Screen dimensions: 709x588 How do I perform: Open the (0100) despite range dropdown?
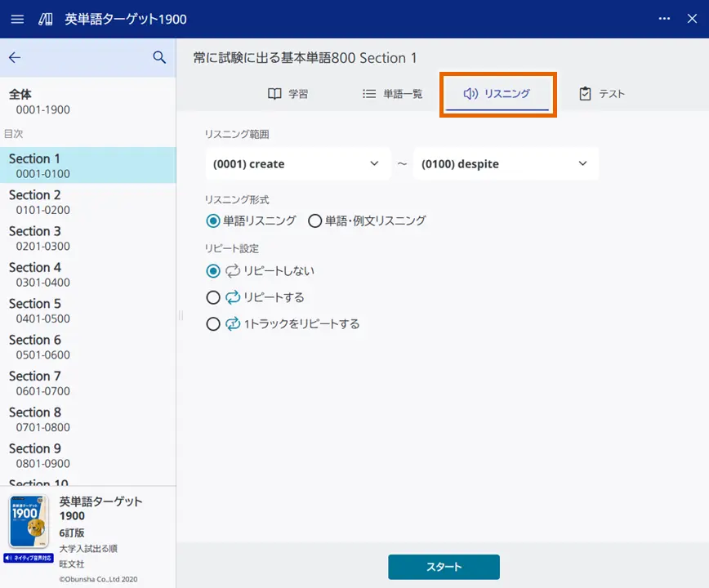(x=506, y=163)
